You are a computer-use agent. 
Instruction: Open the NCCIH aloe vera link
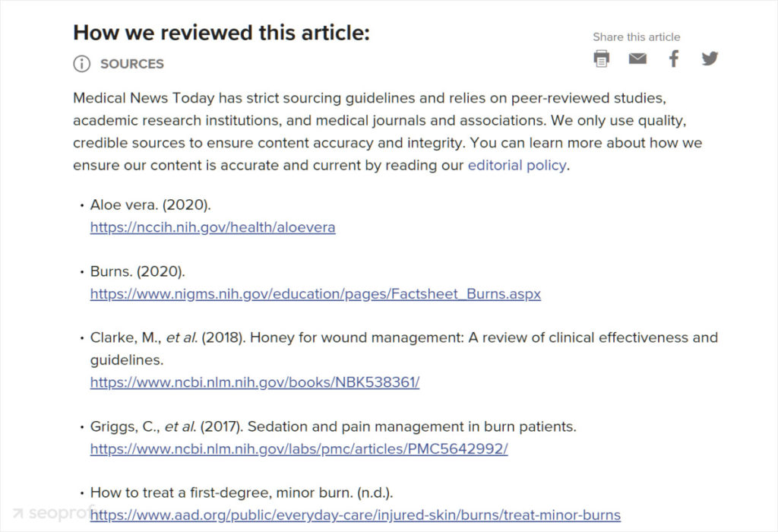click(x=213, y=227)
